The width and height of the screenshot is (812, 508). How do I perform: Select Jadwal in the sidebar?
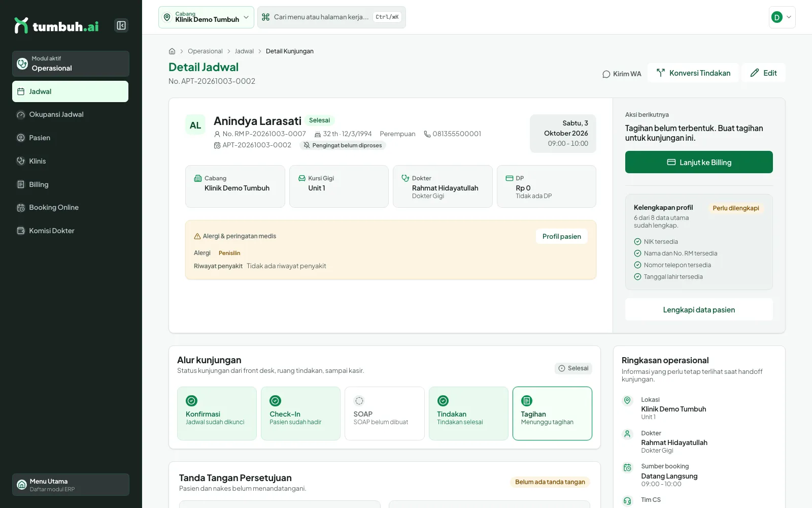pyautogui.click(x=71, y=91)
